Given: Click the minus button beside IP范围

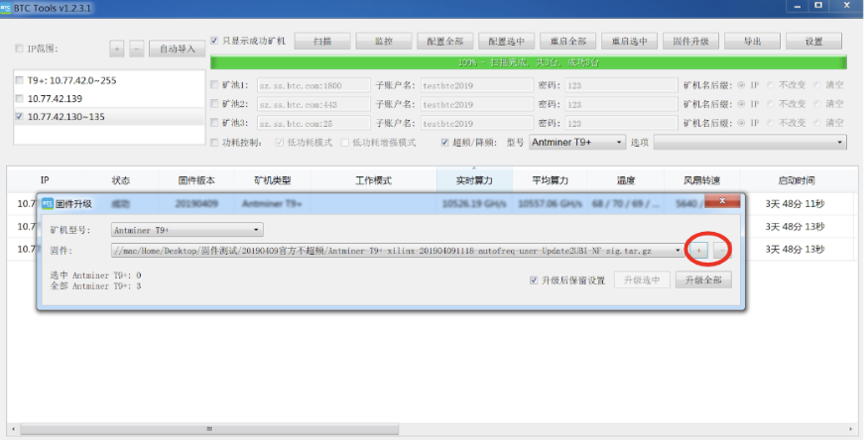Looking at the screenshot, I should pos(137,49).
